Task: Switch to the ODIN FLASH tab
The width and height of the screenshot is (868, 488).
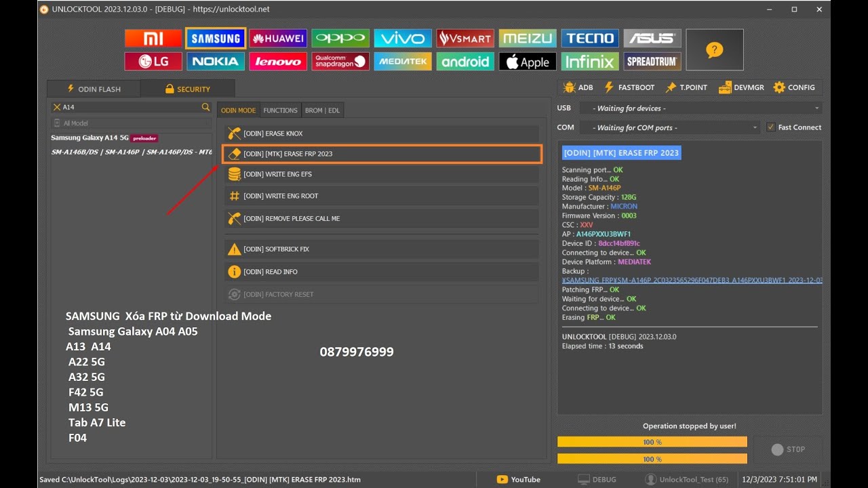Action: 94,89
